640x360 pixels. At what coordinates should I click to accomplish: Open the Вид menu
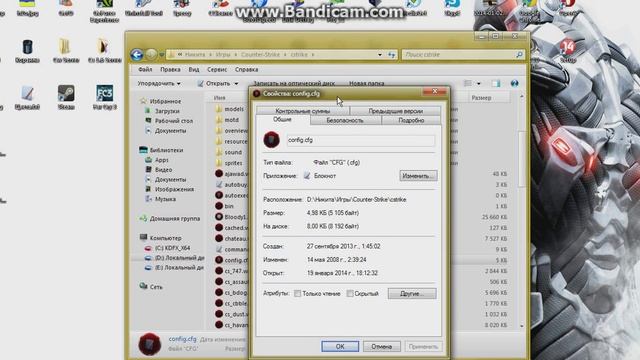pyautogui.click(x=194, y=70)
